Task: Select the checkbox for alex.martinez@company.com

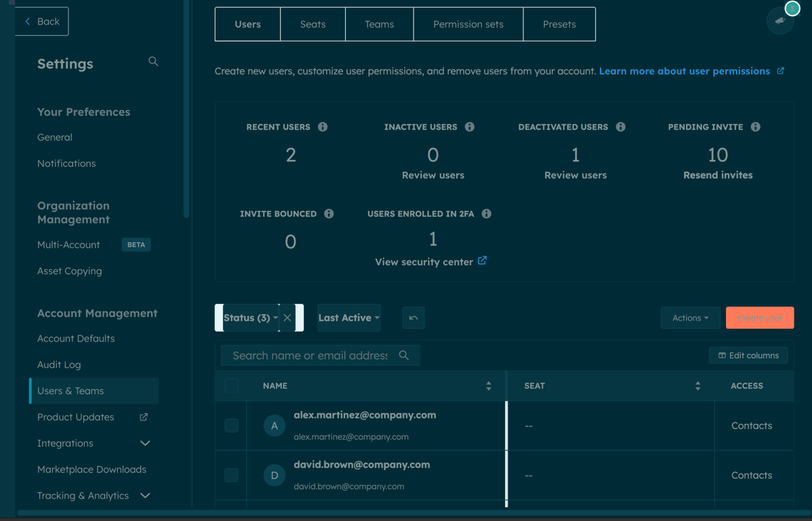Action: [x=231, y=425]
